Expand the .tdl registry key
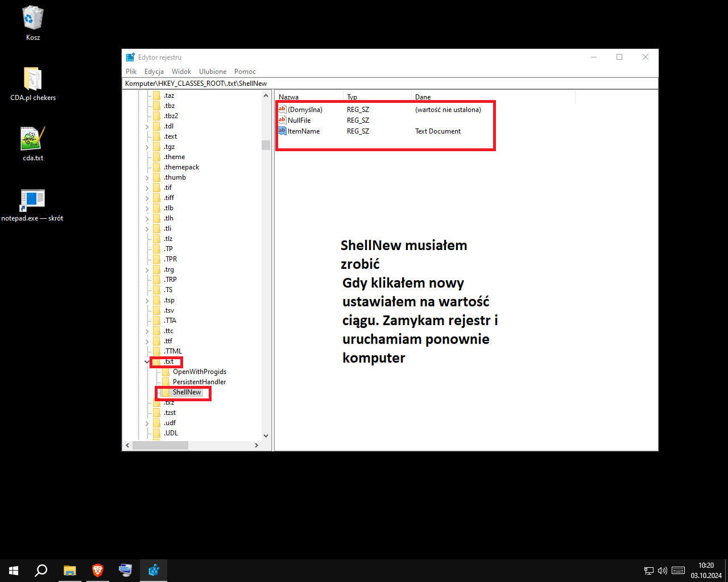The width and height of the screenshot is (728, 582). pos(147,126)
